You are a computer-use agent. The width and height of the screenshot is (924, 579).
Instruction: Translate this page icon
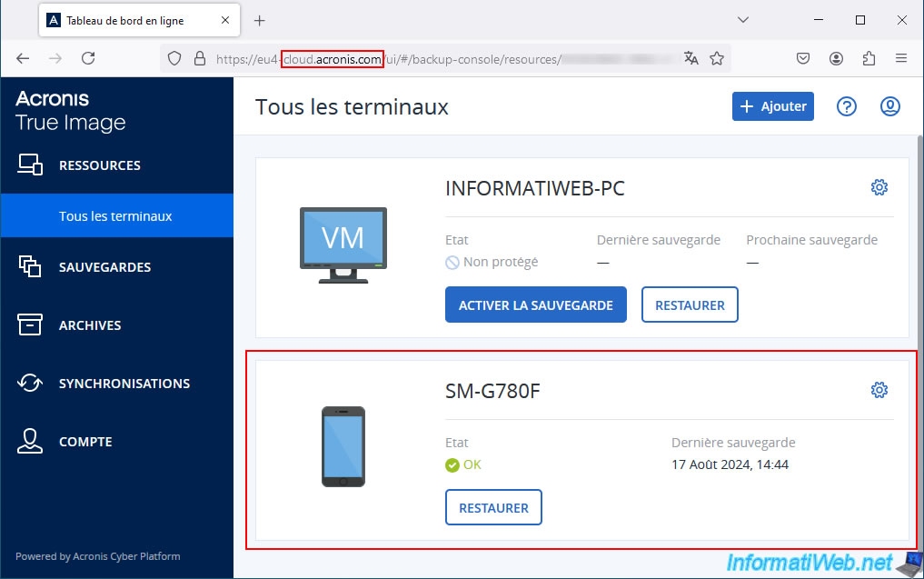pyautogui.click(x=691, y=58)
